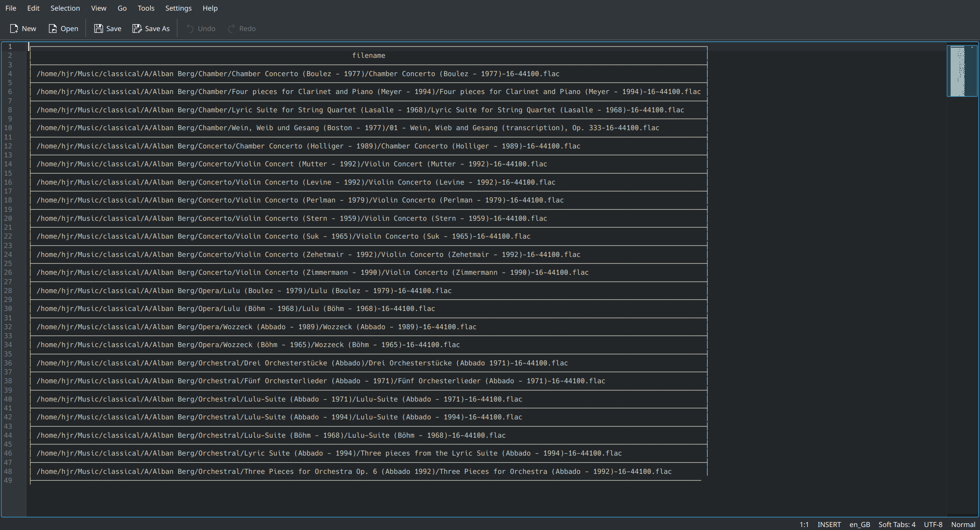
Task: Open the Selection menu
Action: [x=65, y=8]
